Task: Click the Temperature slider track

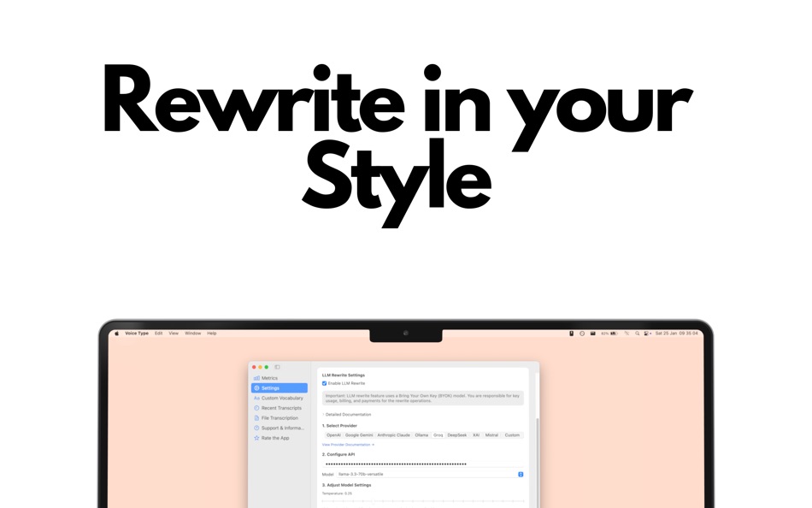Action: 422,501
